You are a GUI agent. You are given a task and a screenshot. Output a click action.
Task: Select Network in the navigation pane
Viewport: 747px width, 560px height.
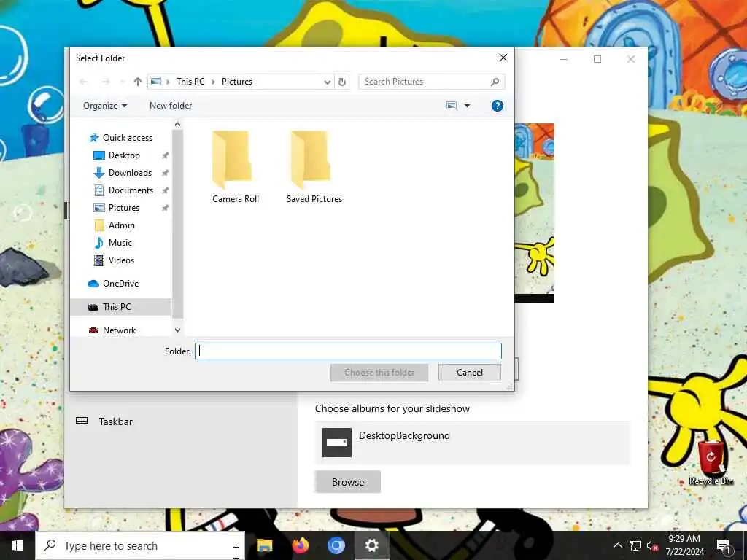(x=119, y=330)
